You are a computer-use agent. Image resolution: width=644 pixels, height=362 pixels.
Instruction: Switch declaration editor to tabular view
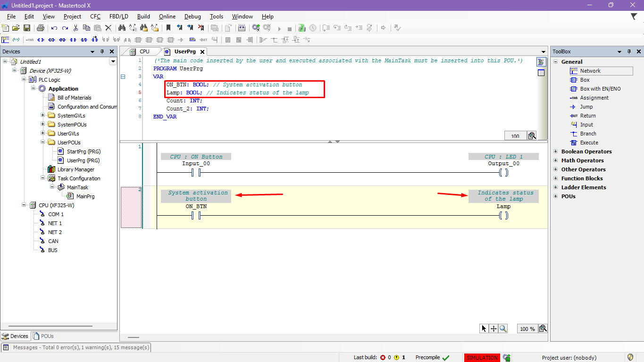click(541, 73)
